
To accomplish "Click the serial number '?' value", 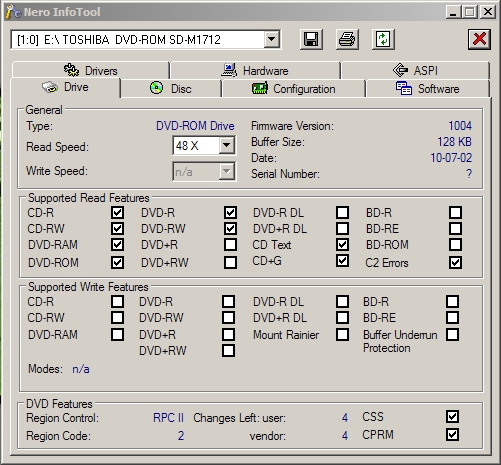I will click(x=469, y=173).
